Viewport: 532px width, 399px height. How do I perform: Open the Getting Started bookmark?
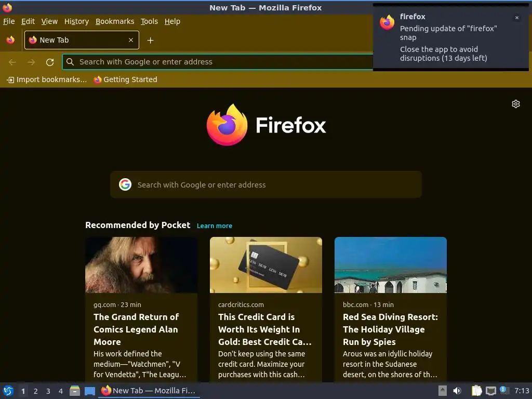pyautogui.click(x=126, y=79)
